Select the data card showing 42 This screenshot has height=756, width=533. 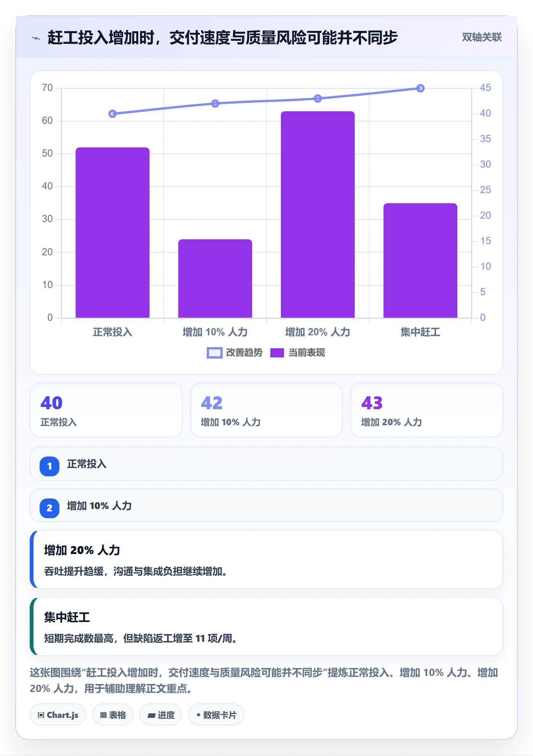click(266, 410)
